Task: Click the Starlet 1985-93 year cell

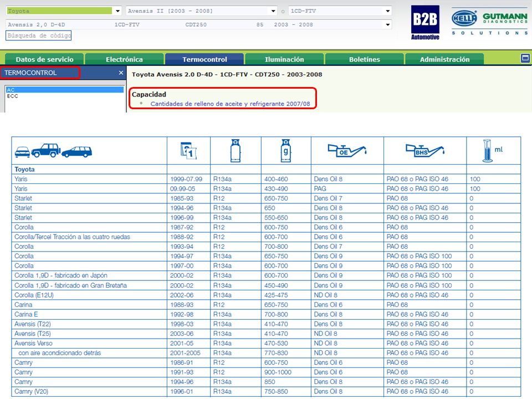Action: 182,198
